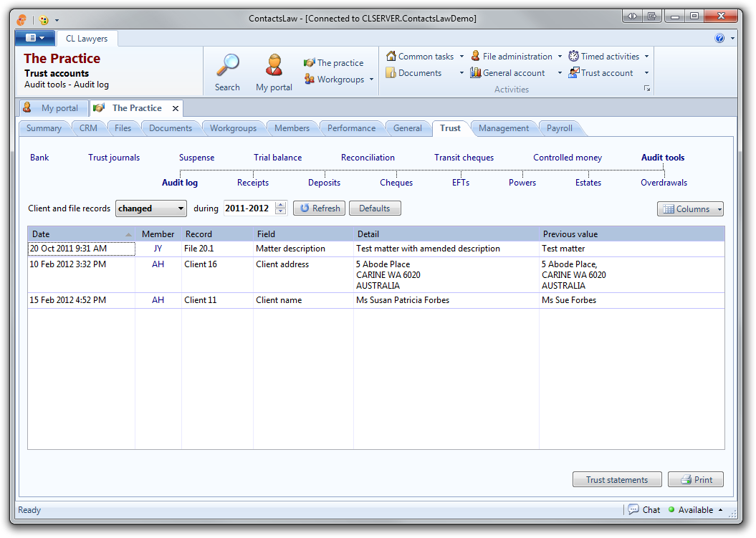Screen dimensions: 756x538
Task: Select the 'File 20.1' record cell
Action: pos(217,249)
